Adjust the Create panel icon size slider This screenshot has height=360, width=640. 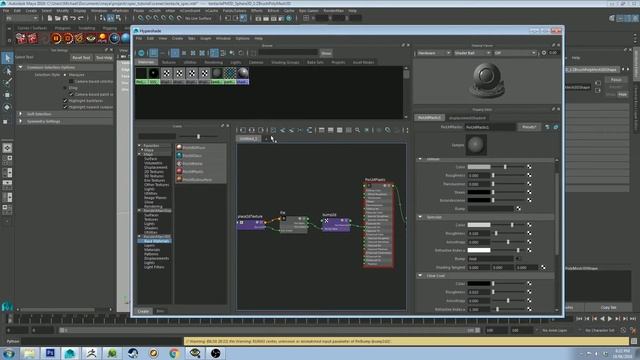[199, 136]
